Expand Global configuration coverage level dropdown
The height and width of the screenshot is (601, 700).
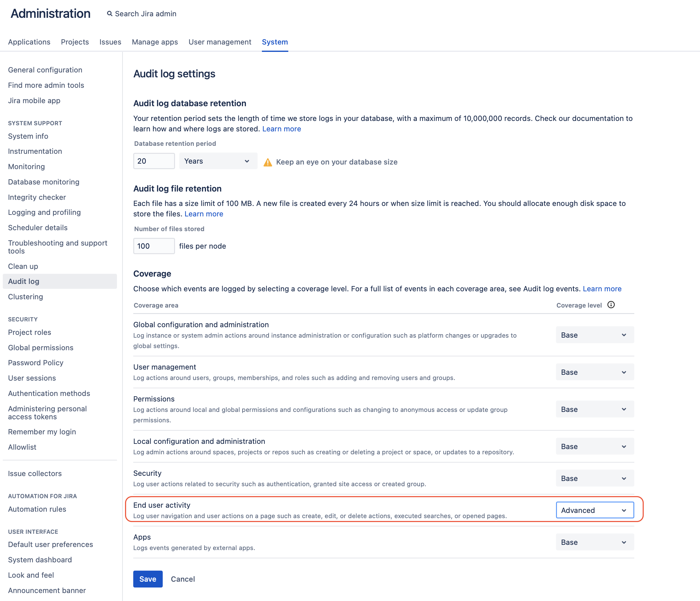click(595, 335)
